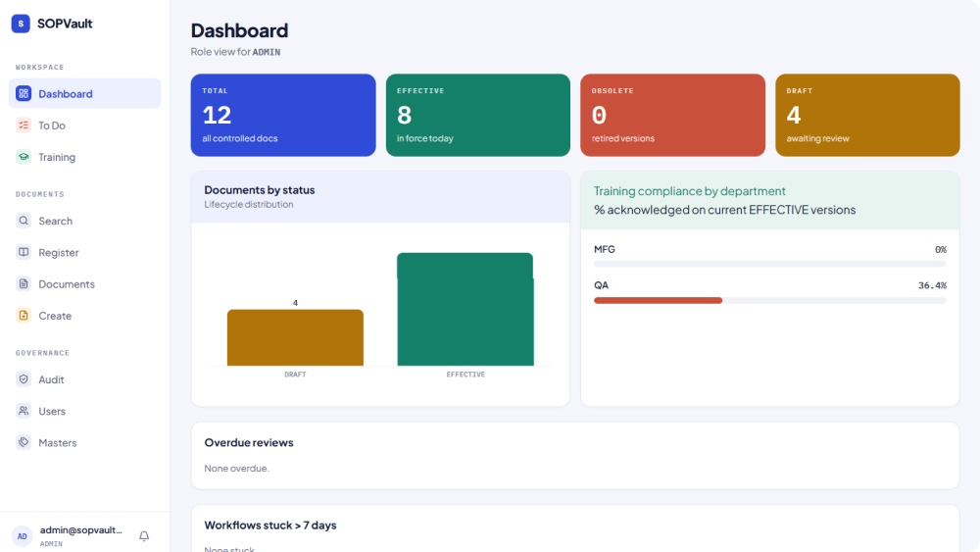Click the SOPVault logo icon
Screen dimensions: 980x552
[21, 24]
